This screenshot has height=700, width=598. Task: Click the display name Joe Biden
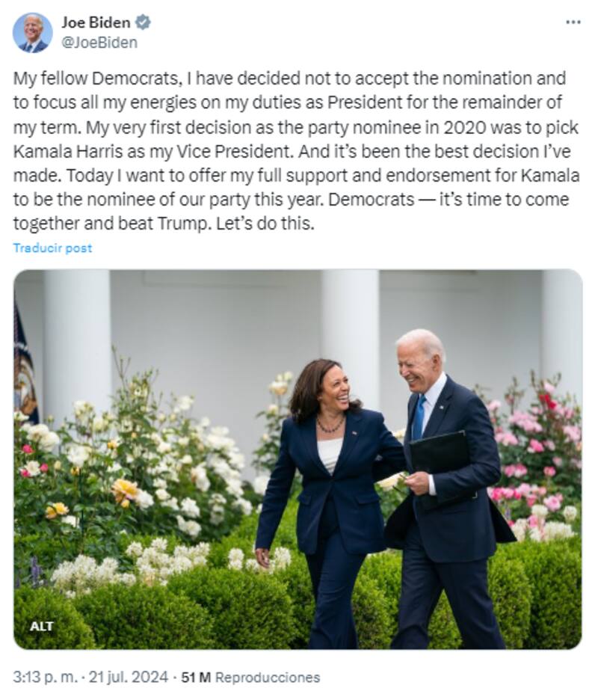click(x=96, y=22)
